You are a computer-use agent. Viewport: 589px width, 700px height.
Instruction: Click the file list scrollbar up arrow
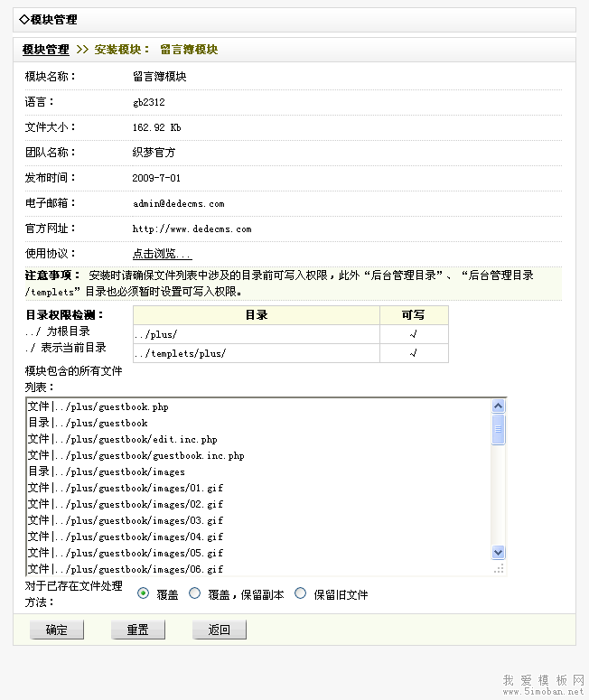(498, 406)
